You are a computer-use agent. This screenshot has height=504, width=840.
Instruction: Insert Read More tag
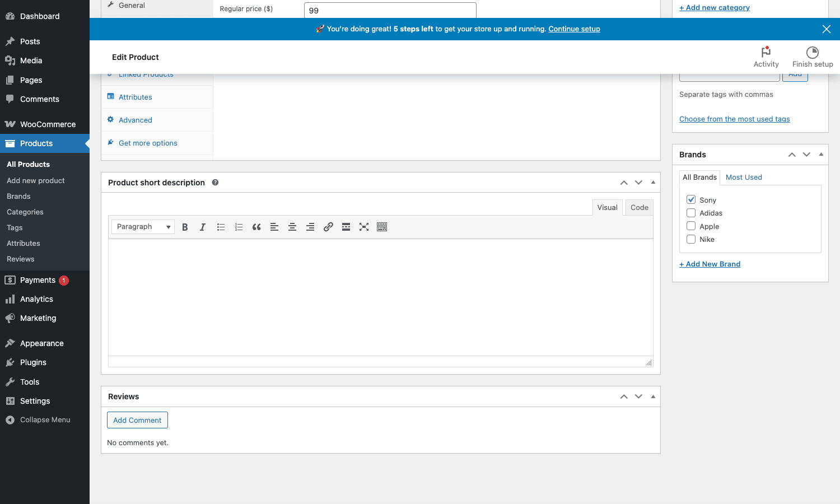346,227
